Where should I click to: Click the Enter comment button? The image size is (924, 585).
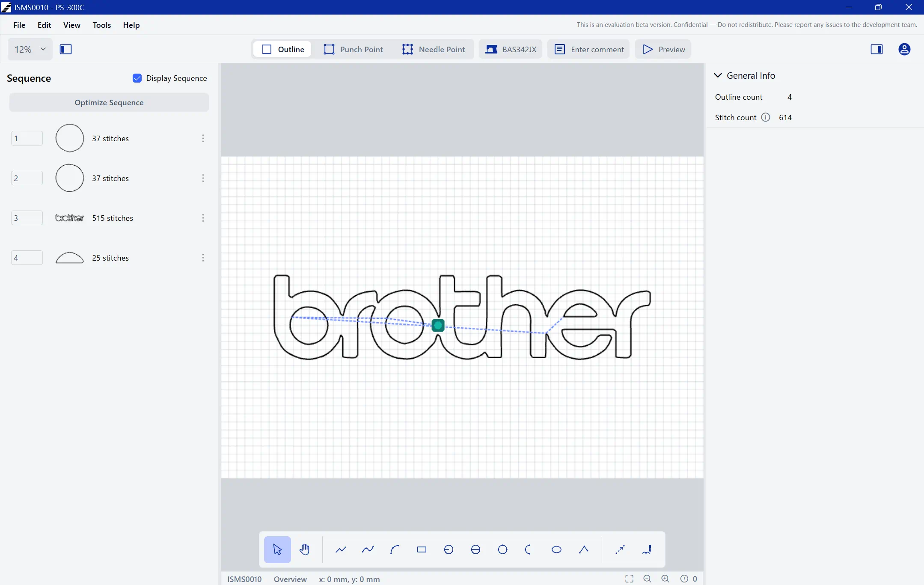pos(589,49)
